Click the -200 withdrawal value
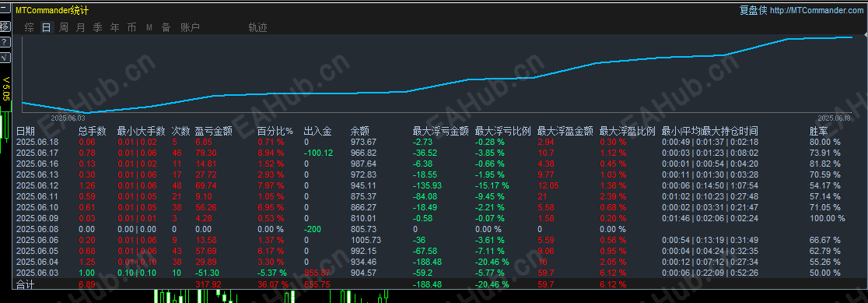Image resolution: width=868 pixels, height=303 pixels. pos(312,229)
